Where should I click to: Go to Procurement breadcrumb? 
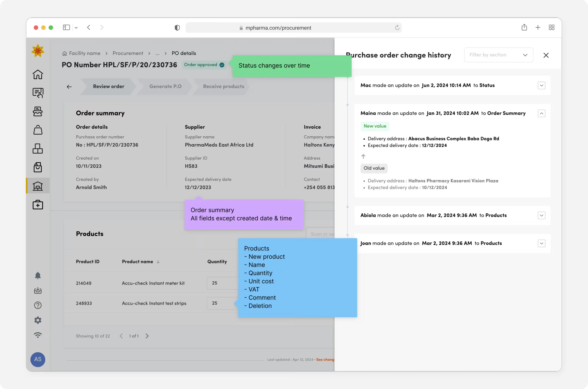click(x=128, y=53)
